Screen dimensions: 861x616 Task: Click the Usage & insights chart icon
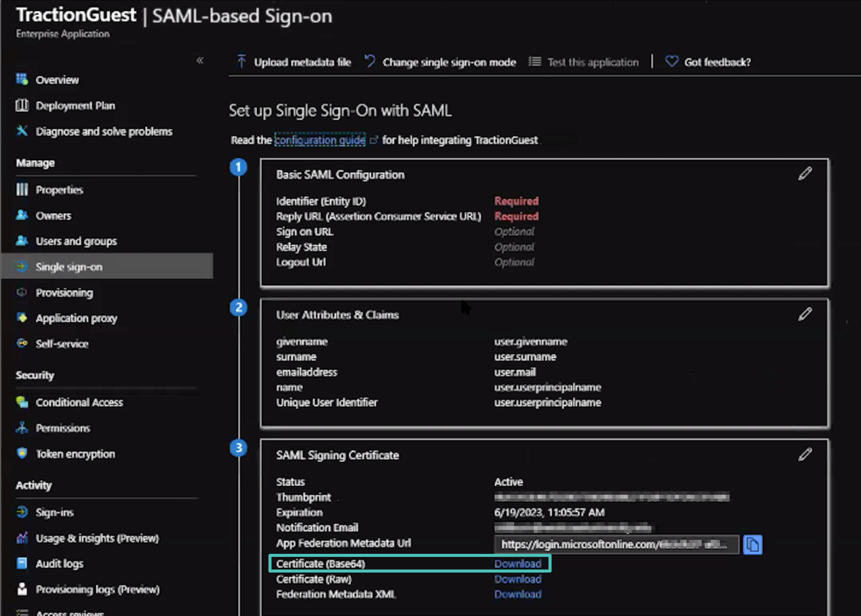pos(22,538)
